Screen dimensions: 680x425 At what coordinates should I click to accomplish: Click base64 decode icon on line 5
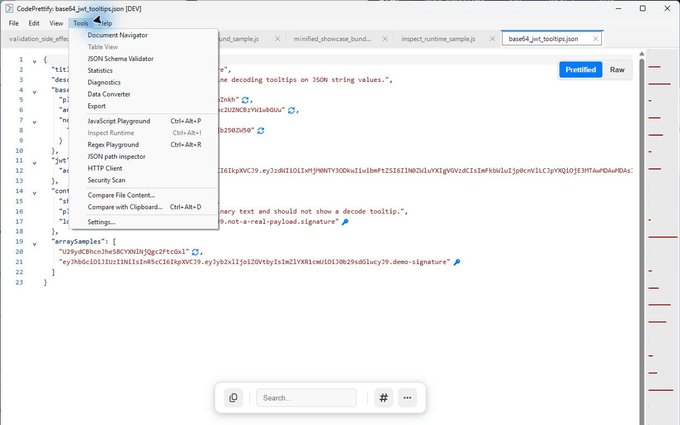(245, 100)
